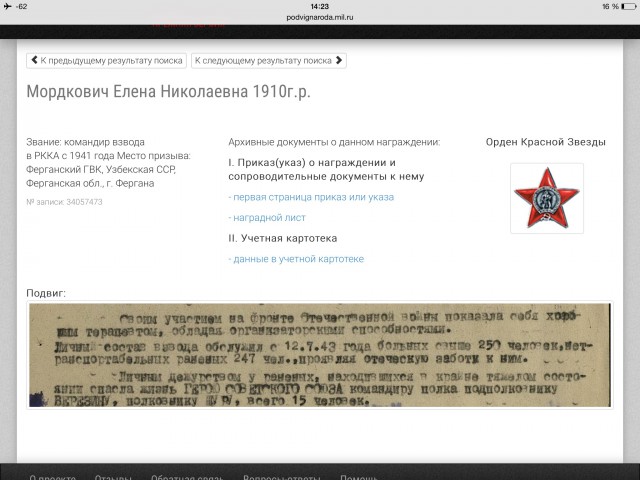Screen dimensions: 640x480
Task: Click the left chevron arrow icon
Action: click(x=35, y=61)
